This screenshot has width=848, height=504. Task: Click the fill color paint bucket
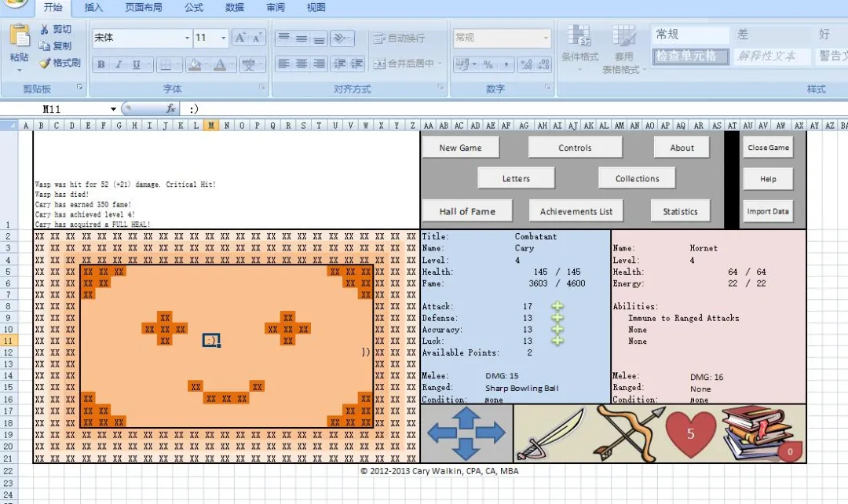pyautogui.click(x=195, y=64)
